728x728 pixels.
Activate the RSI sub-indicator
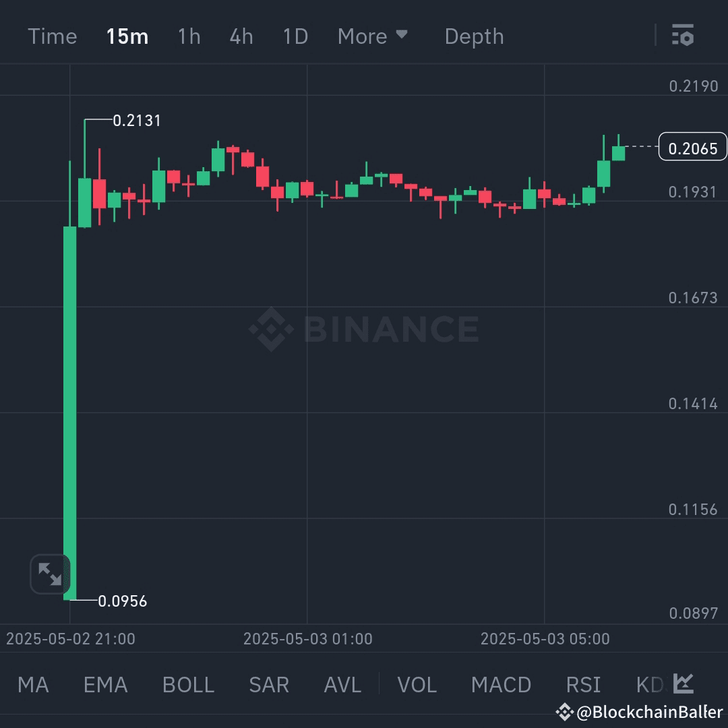click(x=583, y=685)
